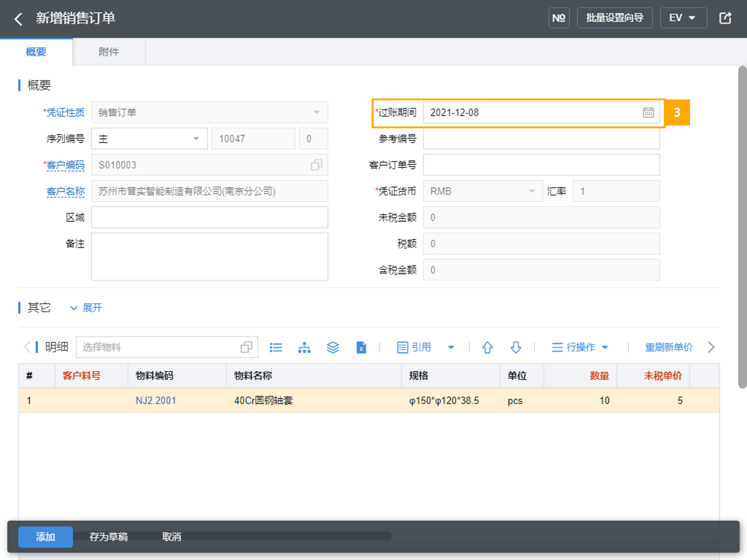Open the 引用 dropdown arrow
The height and width of the screenshot is (560, 747).
[x=451, y=347]
